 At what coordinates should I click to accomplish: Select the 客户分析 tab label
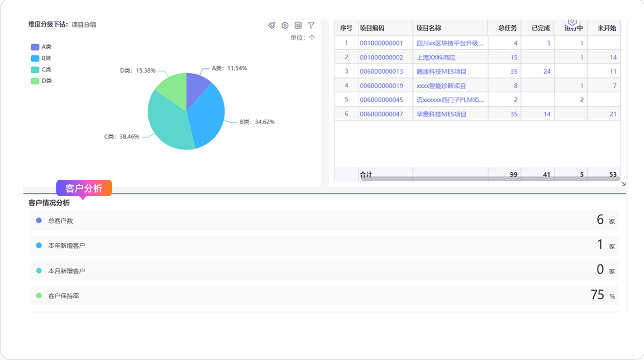pyautogui.click(x=84, y=188)
